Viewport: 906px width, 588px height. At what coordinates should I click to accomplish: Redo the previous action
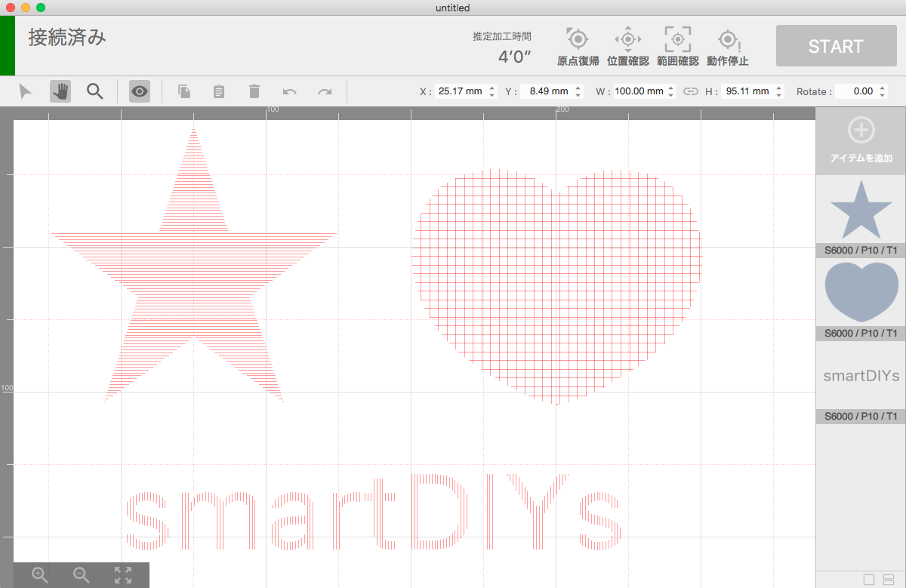[x=325, y=91]
